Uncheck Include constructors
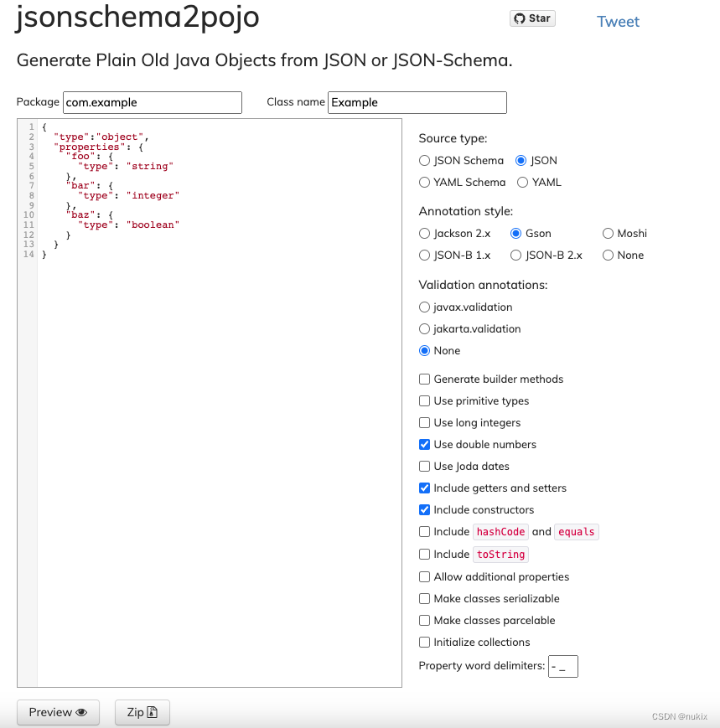The image size is (720, 728). 424,510
